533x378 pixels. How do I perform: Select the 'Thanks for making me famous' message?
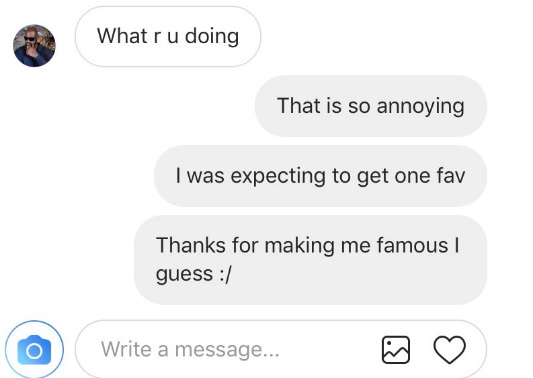(x=310, y=260)
